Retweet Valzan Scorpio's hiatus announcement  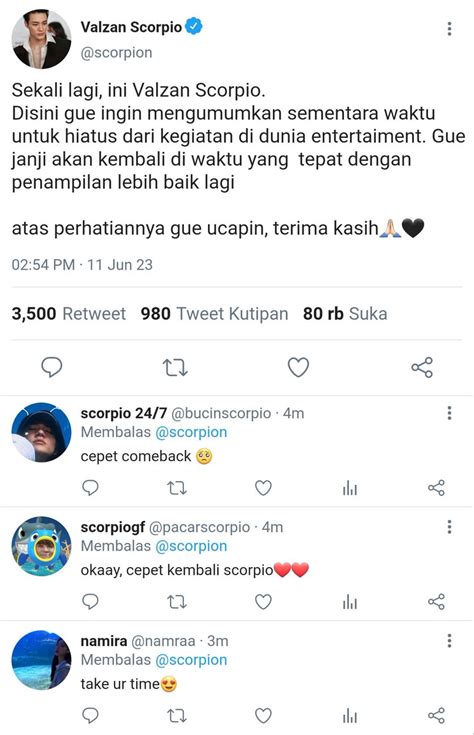(175, 368)
